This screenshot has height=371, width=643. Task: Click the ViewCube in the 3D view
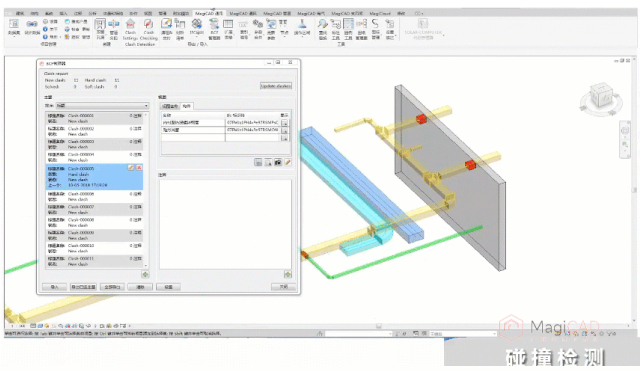coord(601,95)
